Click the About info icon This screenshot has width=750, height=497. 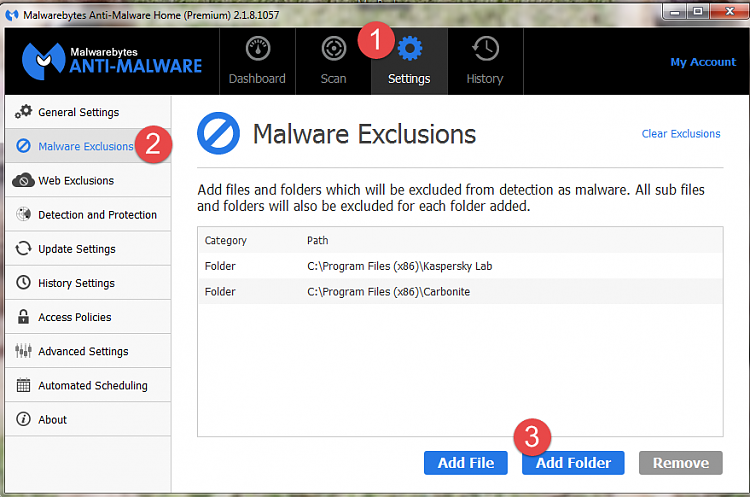pos(23,419)
